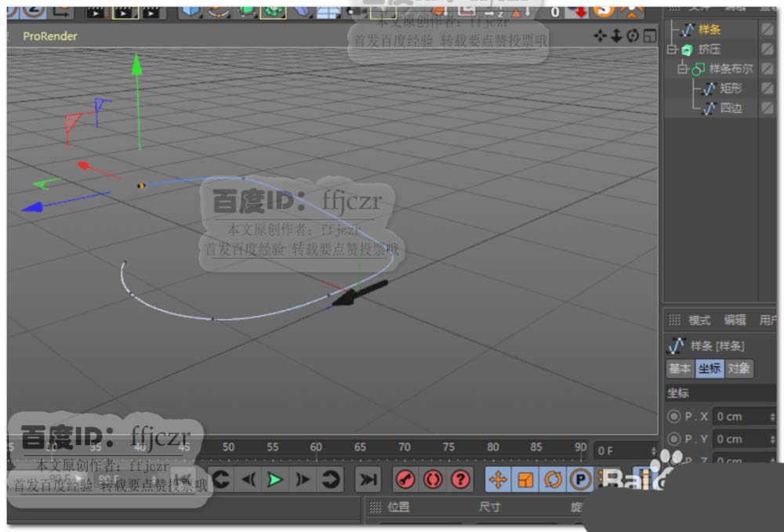Select the 挤压 extrude object
The width and height of the screenshot is (784, 532).
tap(709, 49)
